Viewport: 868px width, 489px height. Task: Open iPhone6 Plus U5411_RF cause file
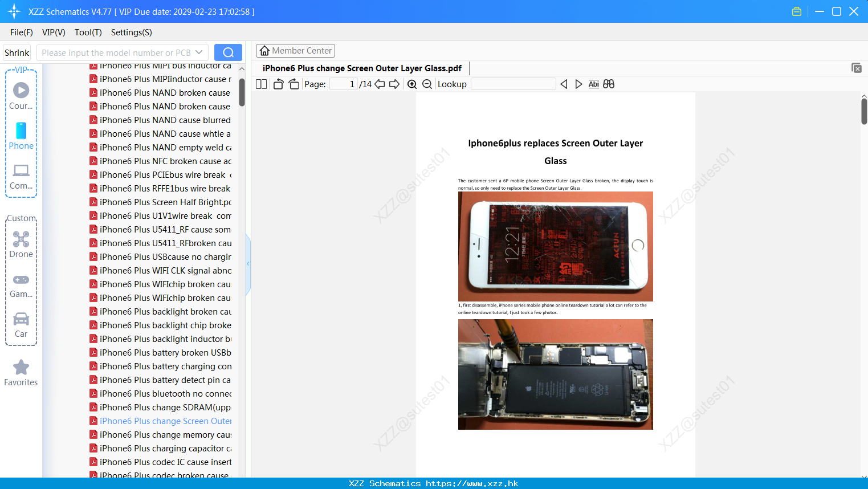coord(161,230)
